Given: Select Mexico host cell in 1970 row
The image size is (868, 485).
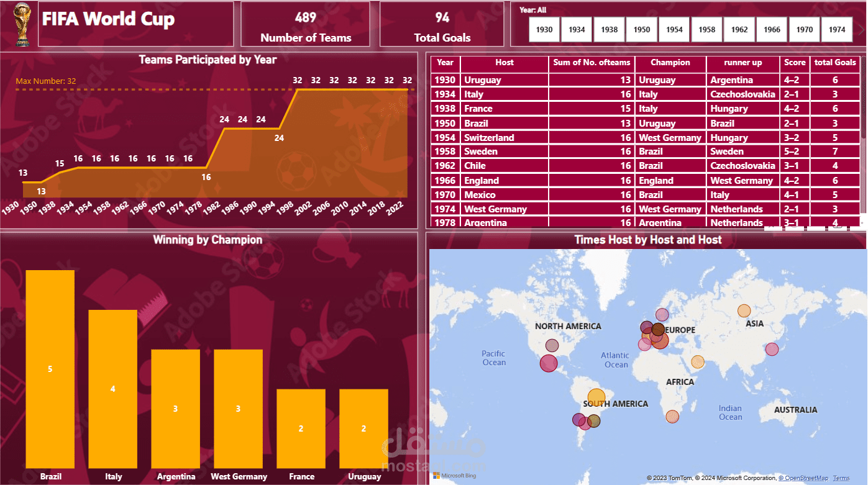Looking at the screenshot, I should (x=505, y=195).
